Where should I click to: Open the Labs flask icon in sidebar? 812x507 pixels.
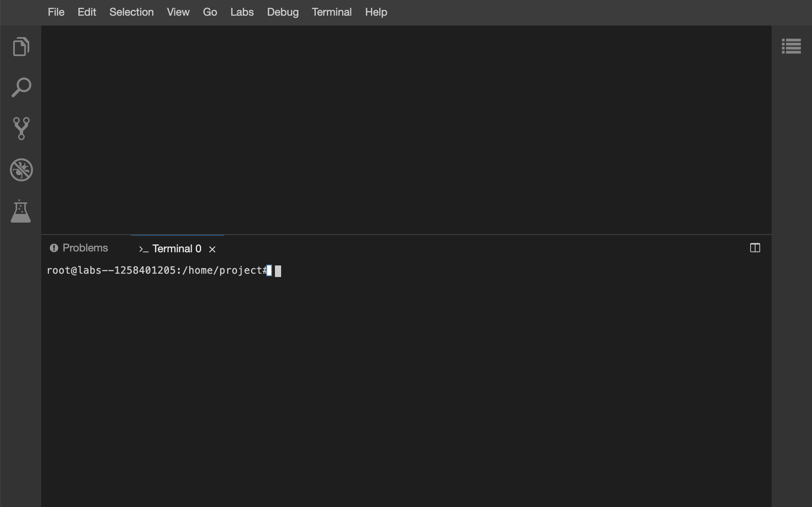(x=21, y=211)
